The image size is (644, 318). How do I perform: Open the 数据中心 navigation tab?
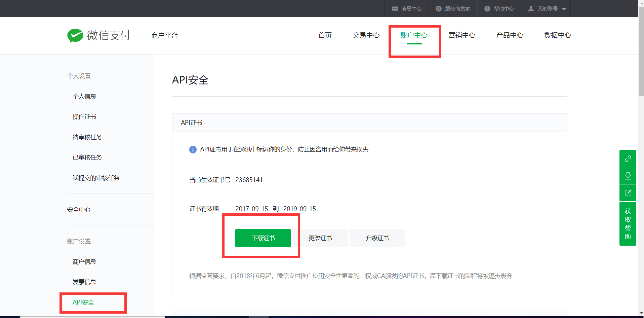click(558, 35)
